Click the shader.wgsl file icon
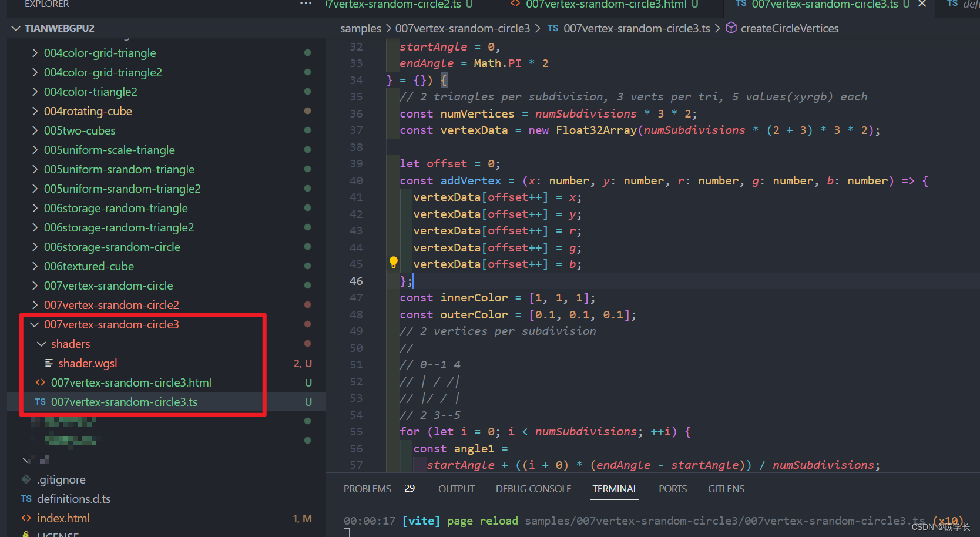Image resolution: width=980 pixels, height=537 pixels. point(49,363)
